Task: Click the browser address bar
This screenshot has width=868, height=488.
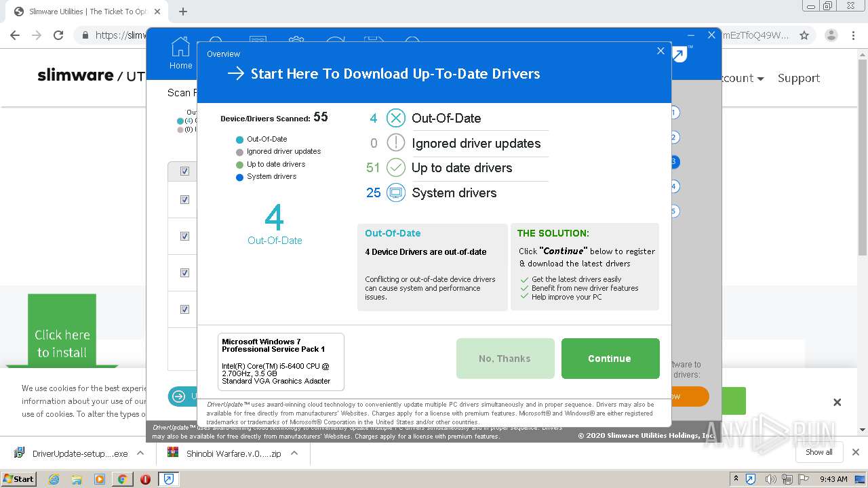Action: coord(434,35)
